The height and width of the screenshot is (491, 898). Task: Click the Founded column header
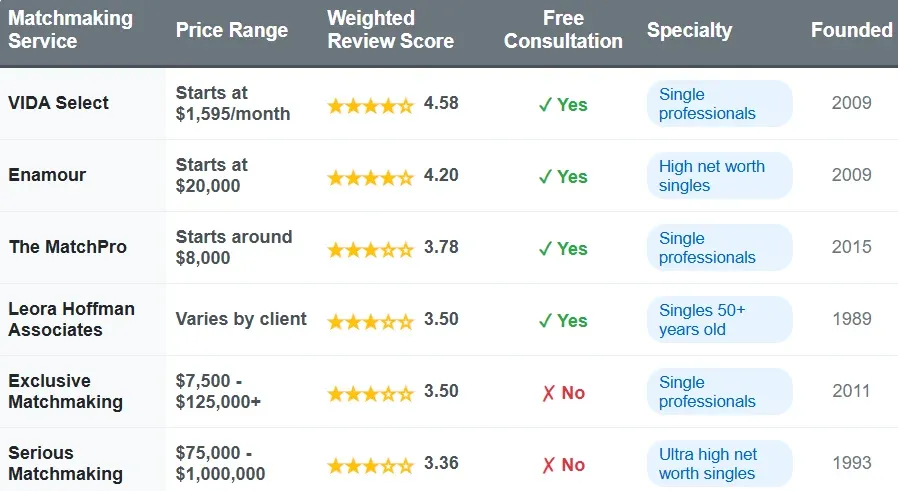(851, 30)
